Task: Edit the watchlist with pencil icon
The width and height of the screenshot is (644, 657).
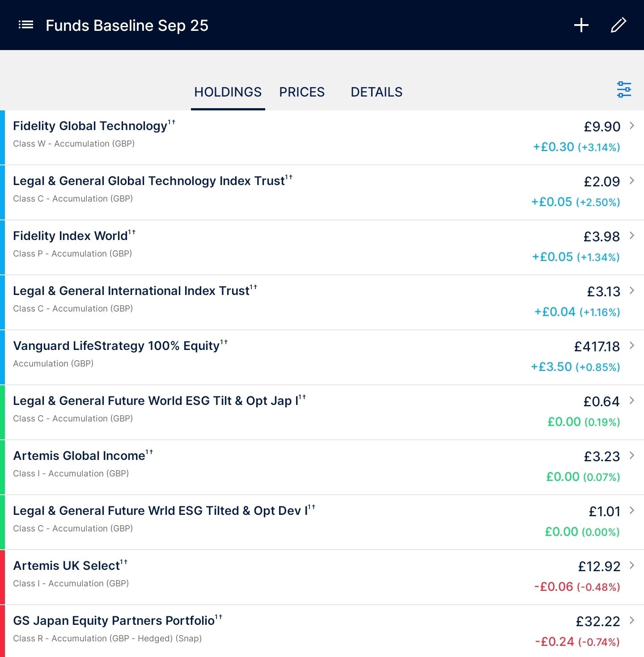Action: [x=619, y=25]
